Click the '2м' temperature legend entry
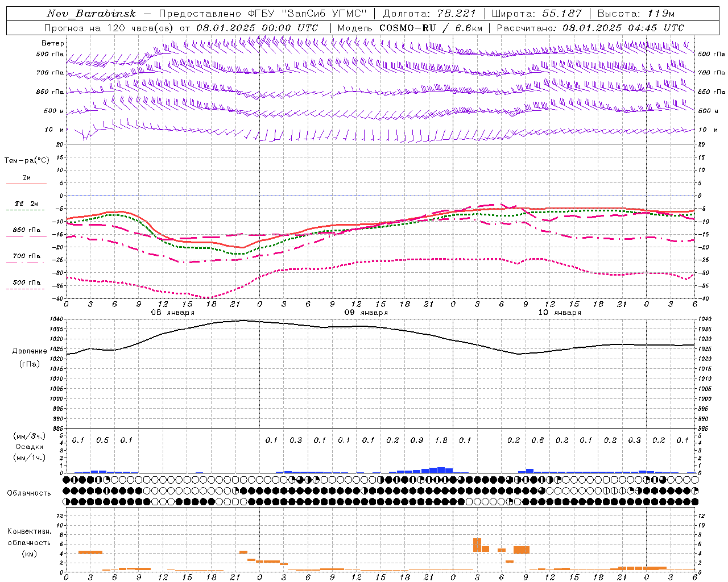The image size is (728, 582). click(x=27, y=178)
